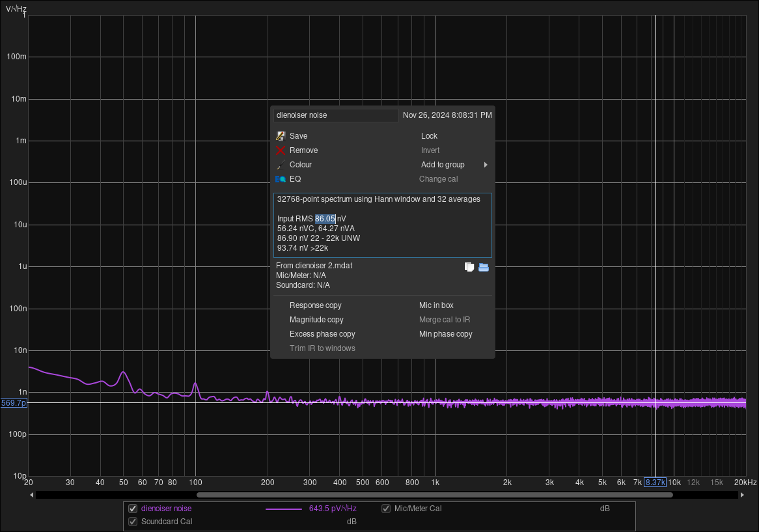Click Magnitude copy
759x532 pixels.
pyautogui.click(x=316, y=320)
